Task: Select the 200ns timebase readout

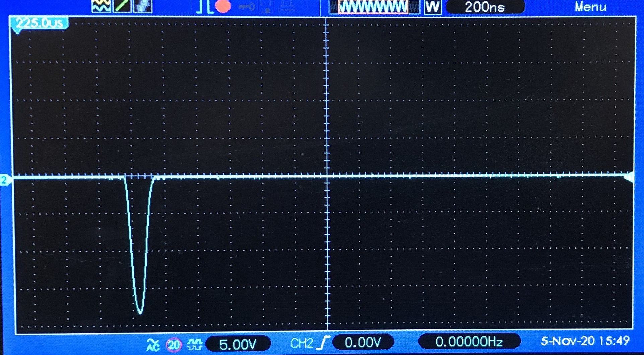Action: click(485, 7)
